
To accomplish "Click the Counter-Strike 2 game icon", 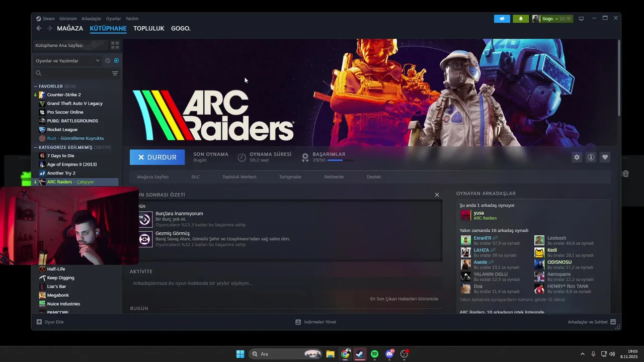I will (42, 95).
